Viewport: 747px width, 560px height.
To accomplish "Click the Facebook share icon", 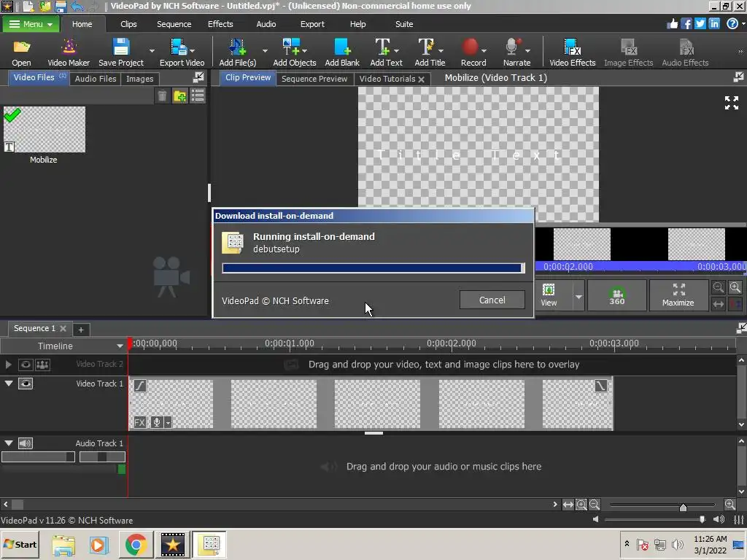I will [686, 23].
